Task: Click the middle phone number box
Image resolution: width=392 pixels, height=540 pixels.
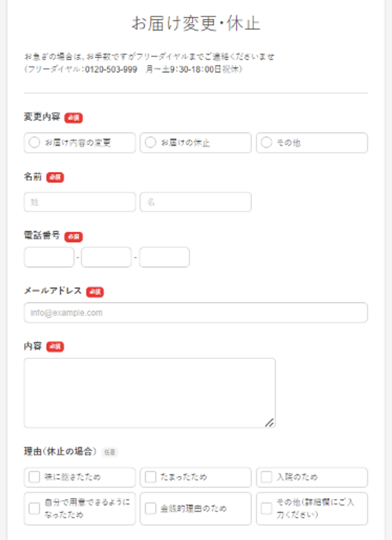Action: pyautogui.click(x=106, y=257)
